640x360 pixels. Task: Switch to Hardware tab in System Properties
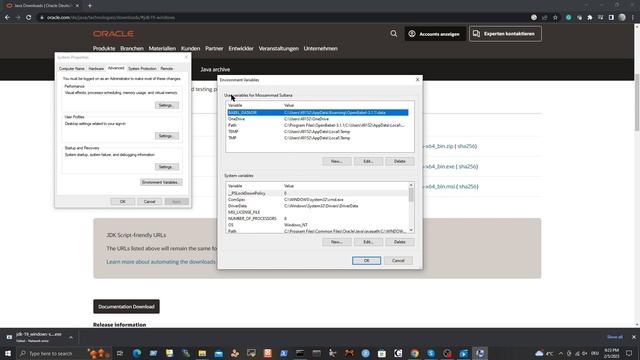tap(96, 69)
